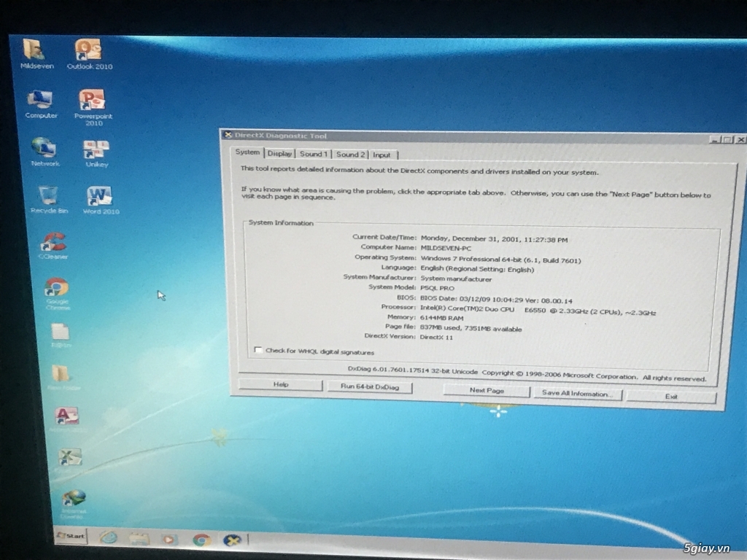Viewport: 747px width, 560px height.
Task: Click the computer name MILDSEVEN-PC
Action: click(446, 248)
